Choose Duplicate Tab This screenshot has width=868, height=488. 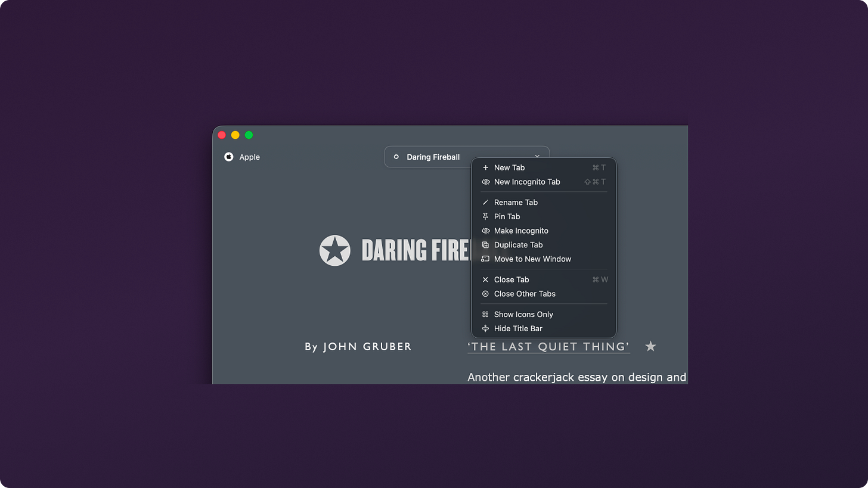[544, 245]
